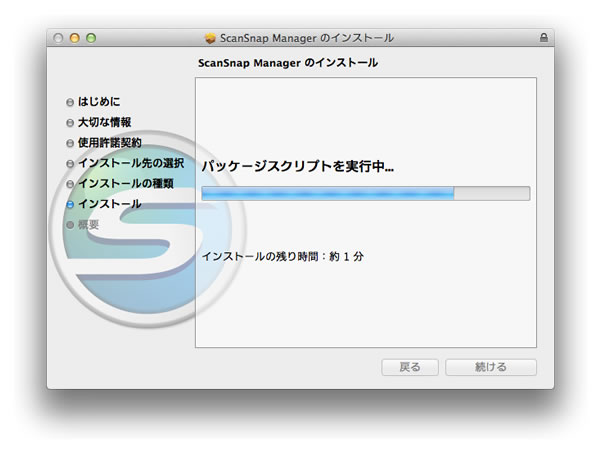Select the 使用許諾契約 step
Image resolution: width=600 pixels, height=453 pixels.
(x=109, y=143)
